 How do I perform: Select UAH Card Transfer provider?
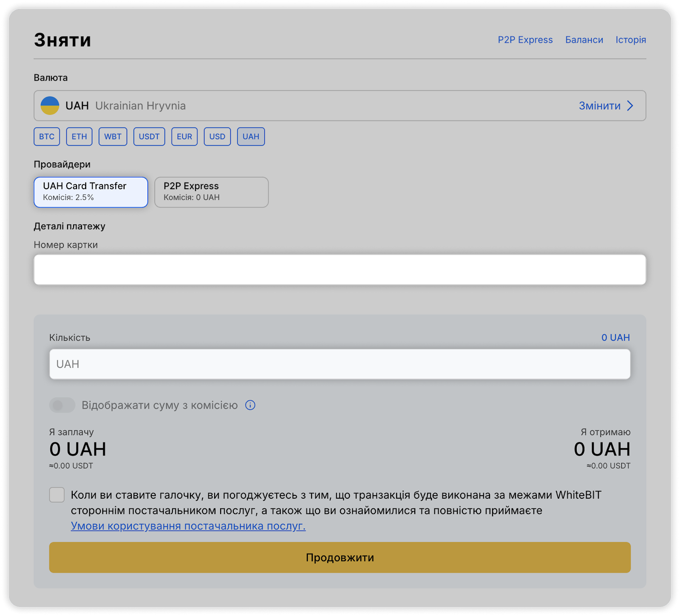[x=91, y=192]
